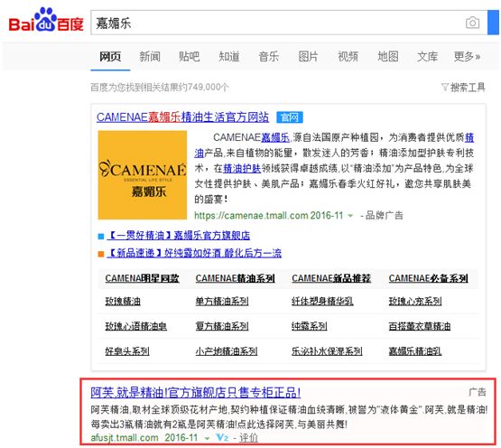Click 嘉媚乐 link in description text
501x448 pixels.
[x=275, y=137]
